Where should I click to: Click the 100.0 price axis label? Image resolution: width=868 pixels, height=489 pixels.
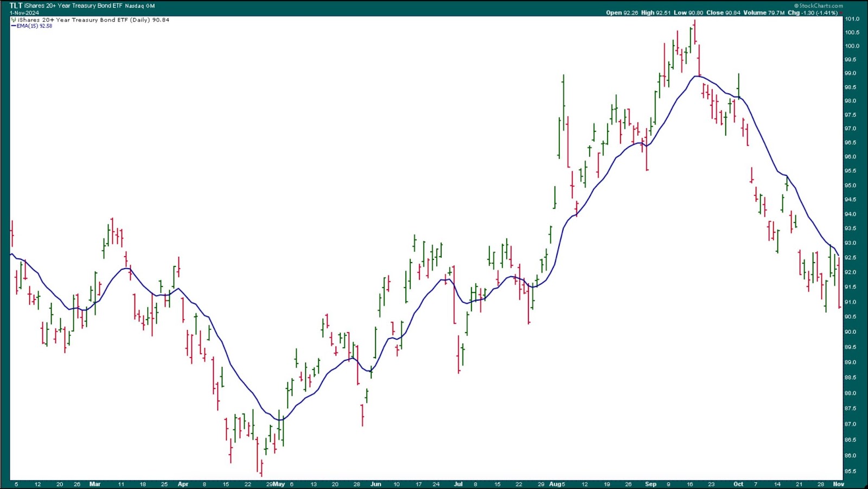pyautogui.click(x=852, y=46)
